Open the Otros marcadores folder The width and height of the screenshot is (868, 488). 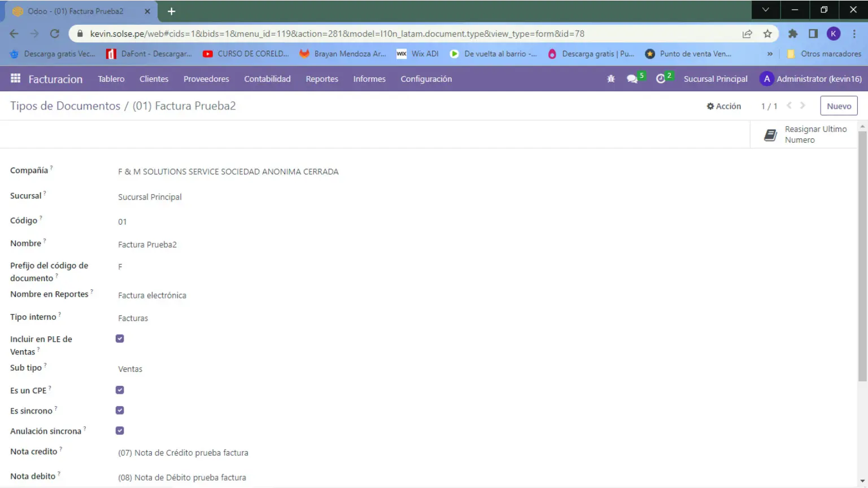(824, 54)
